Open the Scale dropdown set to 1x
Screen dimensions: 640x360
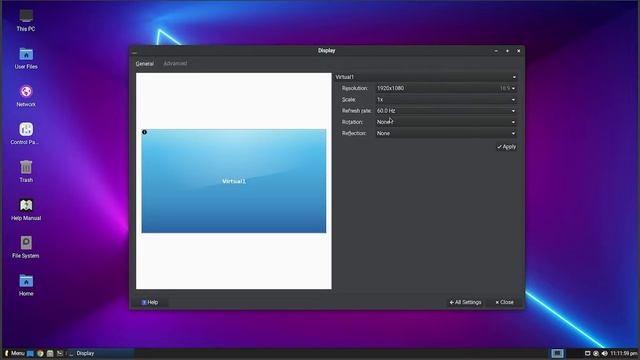click(x=446, y=100)
